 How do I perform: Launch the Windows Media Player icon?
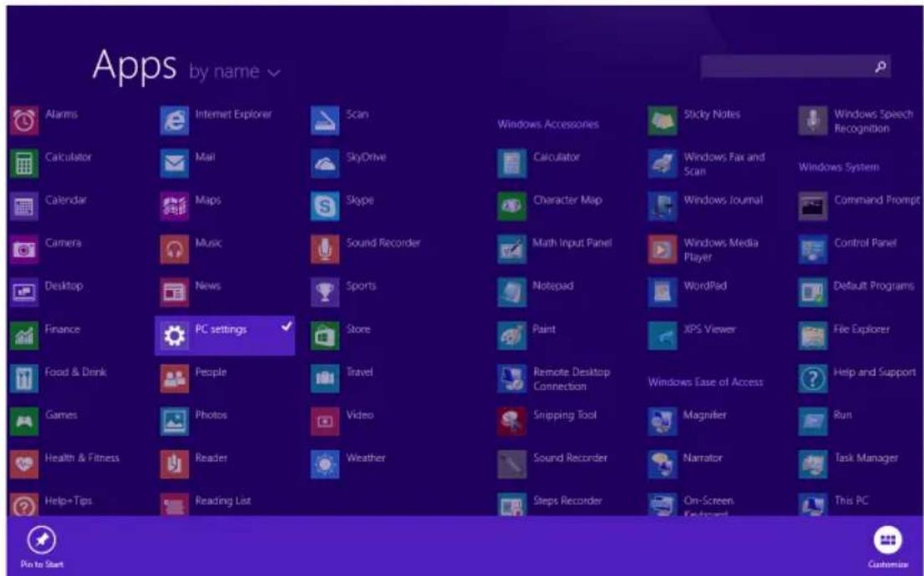click(663, 250)
